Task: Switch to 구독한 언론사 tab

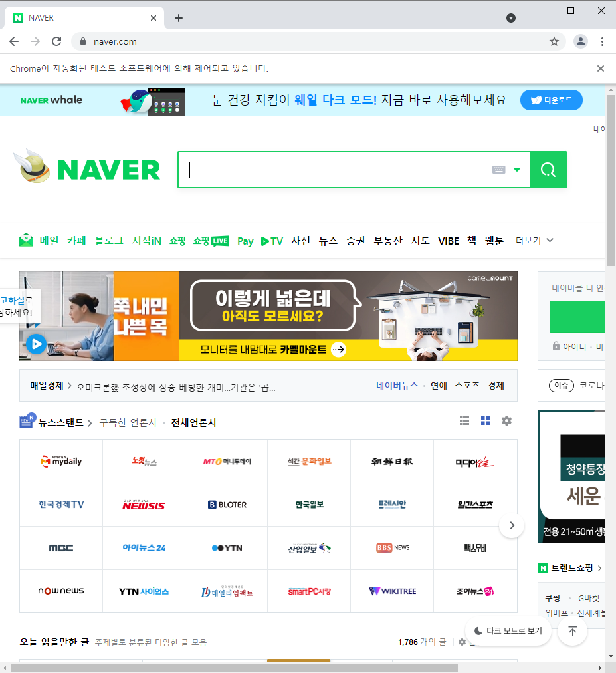Action: click(128, 423)
